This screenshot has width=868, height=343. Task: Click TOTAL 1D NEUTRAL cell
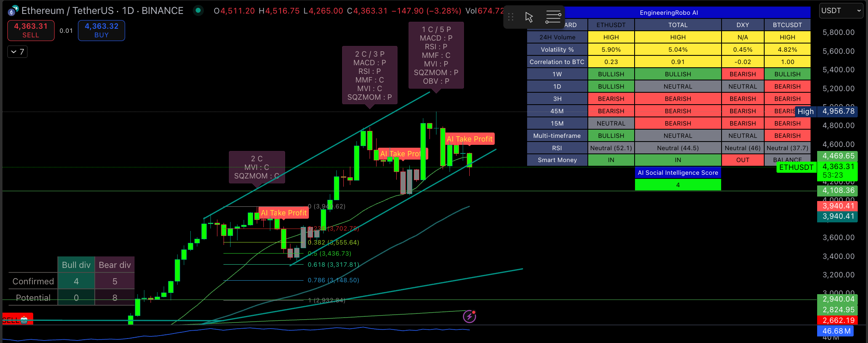(x=678, y=87)
